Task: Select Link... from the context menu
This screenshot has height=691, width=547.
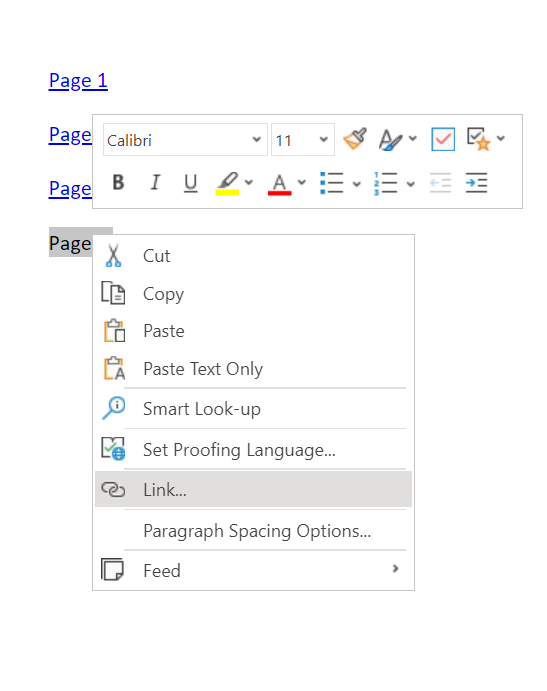Action: pos(253,489)
